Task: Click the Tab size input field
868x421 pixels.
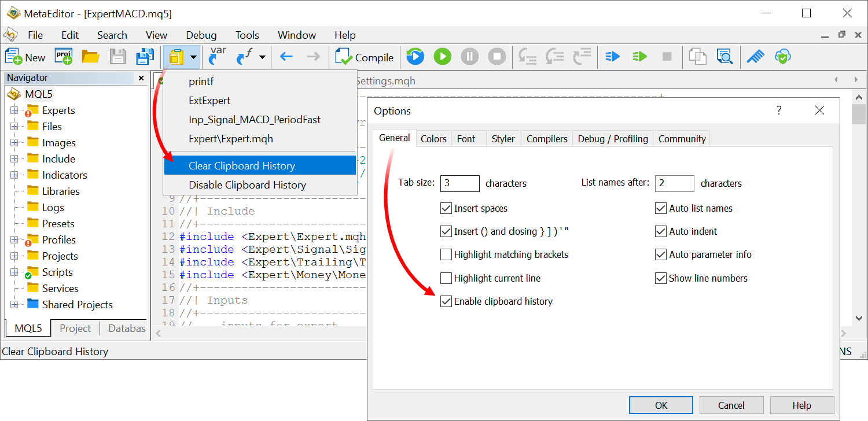Action: 459,183
